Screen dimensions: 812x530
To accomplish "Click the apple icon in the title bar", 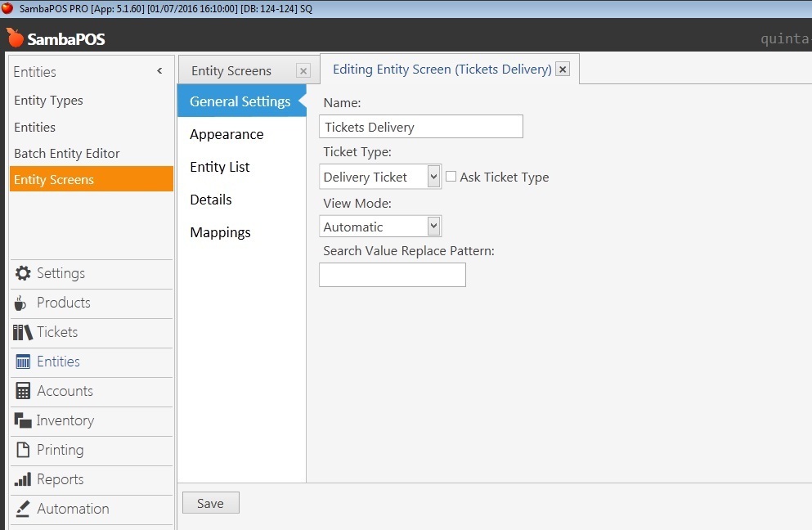I will coord(7,8).
